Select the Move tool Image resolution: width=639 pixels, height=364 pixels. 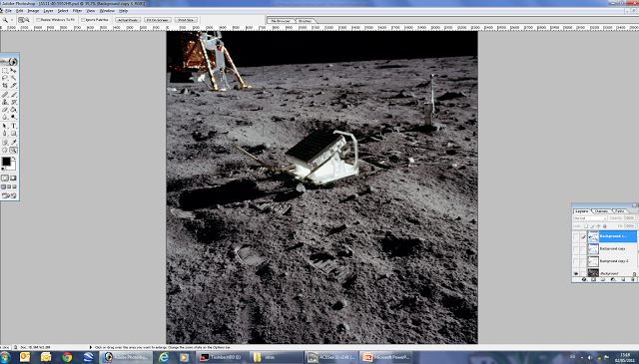coord(13,71)
